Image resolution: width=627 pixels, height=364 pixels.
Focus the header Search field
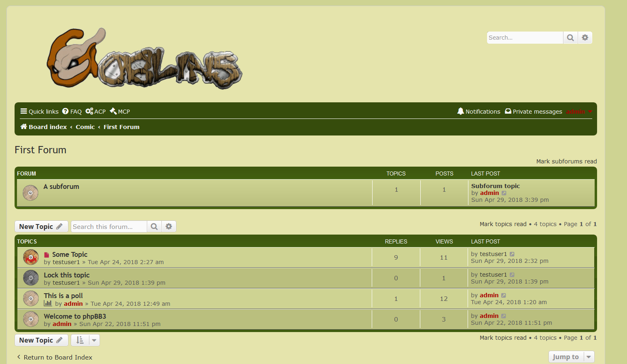(x=525, y=38)
